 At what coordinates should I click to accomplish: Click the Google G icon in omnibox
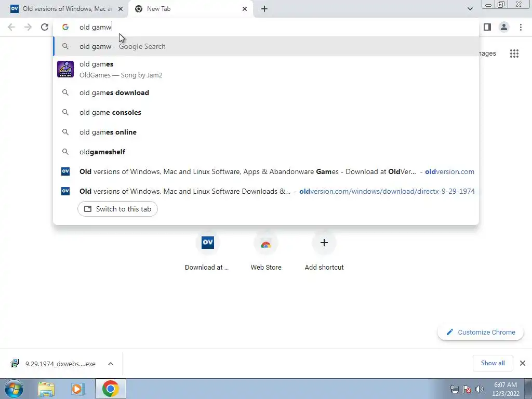point(65,27)
